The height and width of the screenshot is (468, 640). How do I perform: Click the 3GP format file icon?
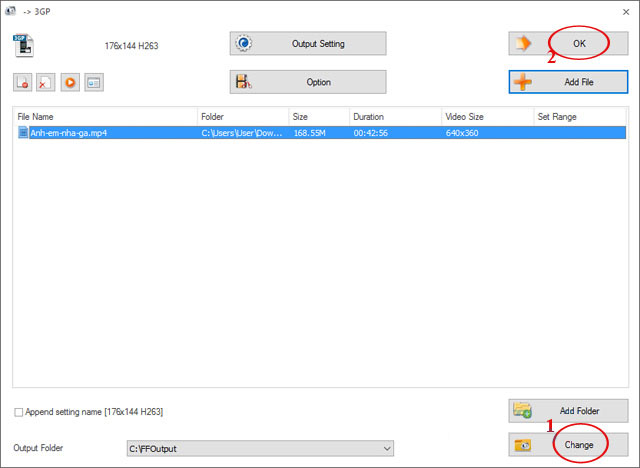[x=23, y=45]
